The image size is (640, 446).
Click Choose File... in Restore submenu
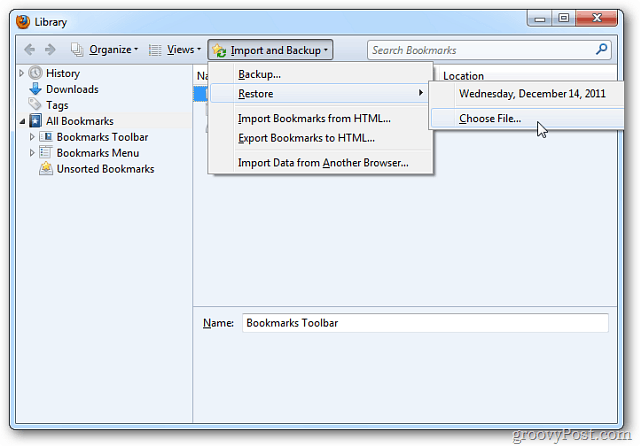click(527, 118)
